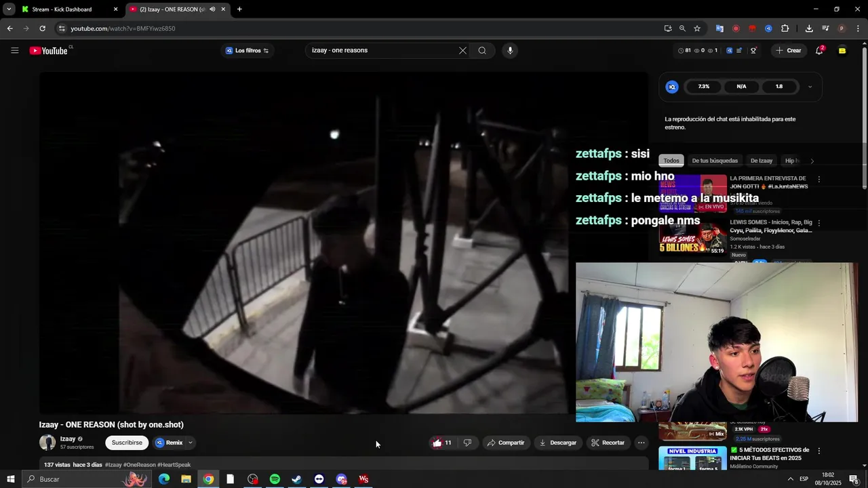This screenshot has height=488, width=868.
Task: Open more options for Jon Gotti video
Action: (x=819, y=180)
